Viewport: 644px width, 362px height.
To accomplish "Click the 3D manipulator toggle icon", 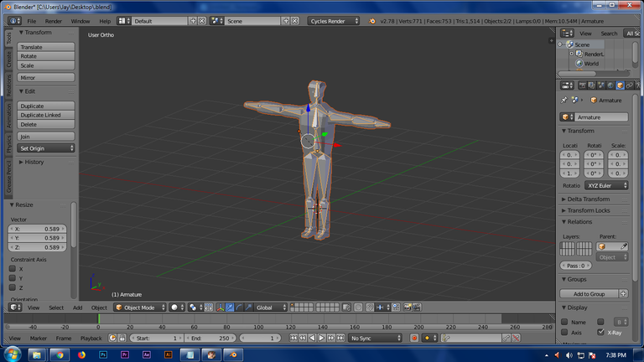I will [x=221, y=308].
